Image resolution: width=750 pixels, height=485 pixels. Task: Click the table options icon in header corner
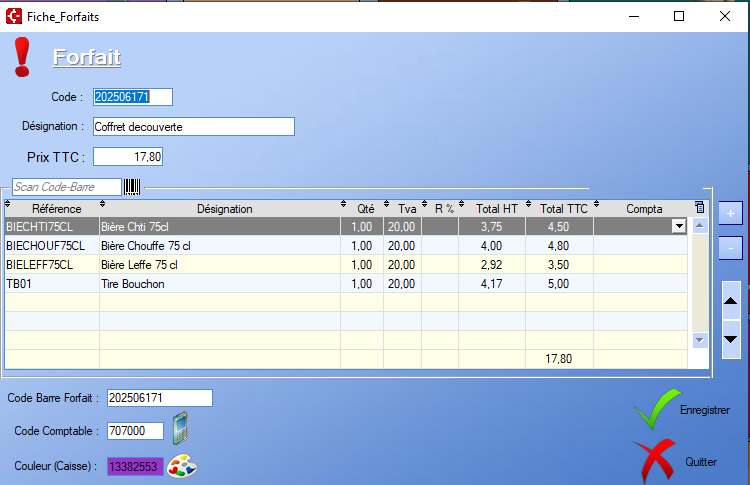click(700, 207)
